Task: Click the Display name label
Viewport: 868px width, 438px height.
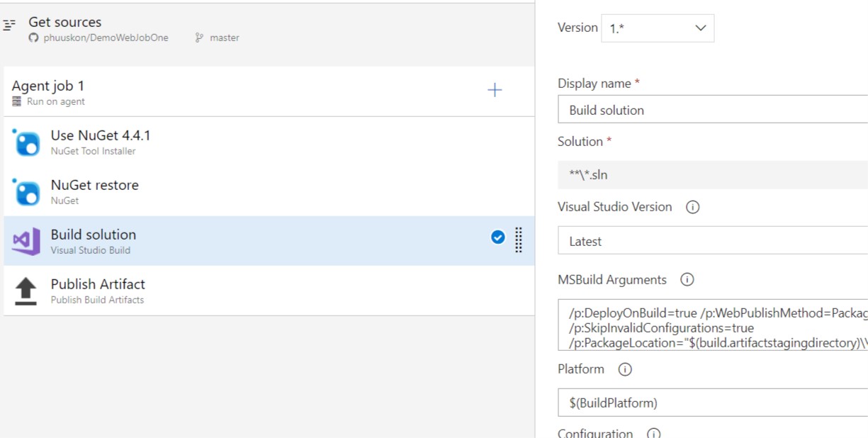Action: tap(594, 84)
